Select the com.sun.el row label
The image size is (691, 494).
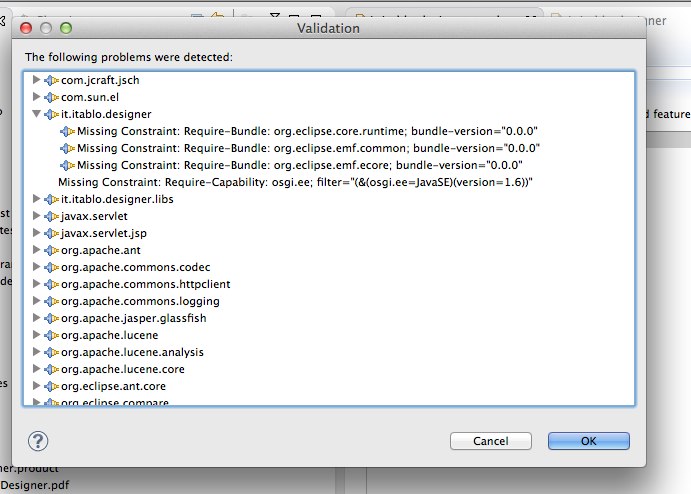pyautogui.click(x=90, y=97)
